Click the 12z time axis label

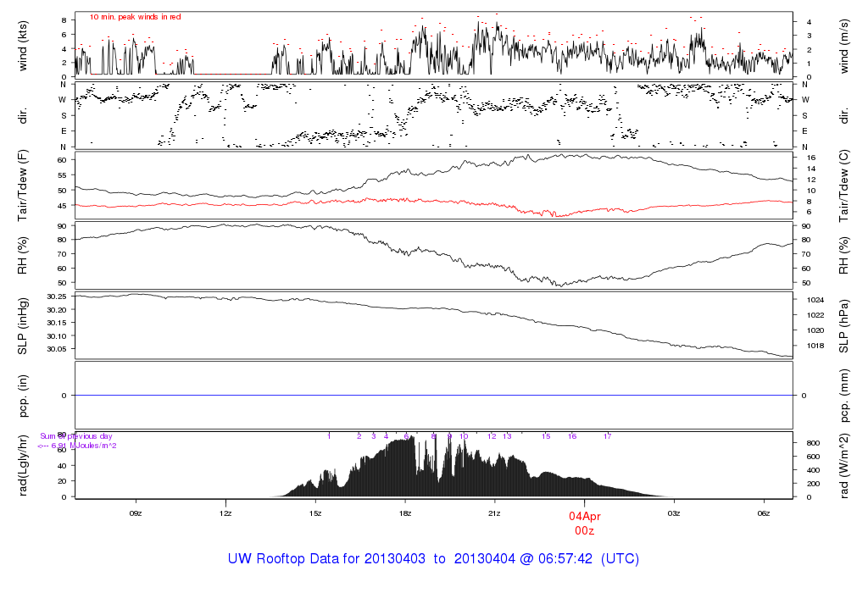click(x=225, y=513)
